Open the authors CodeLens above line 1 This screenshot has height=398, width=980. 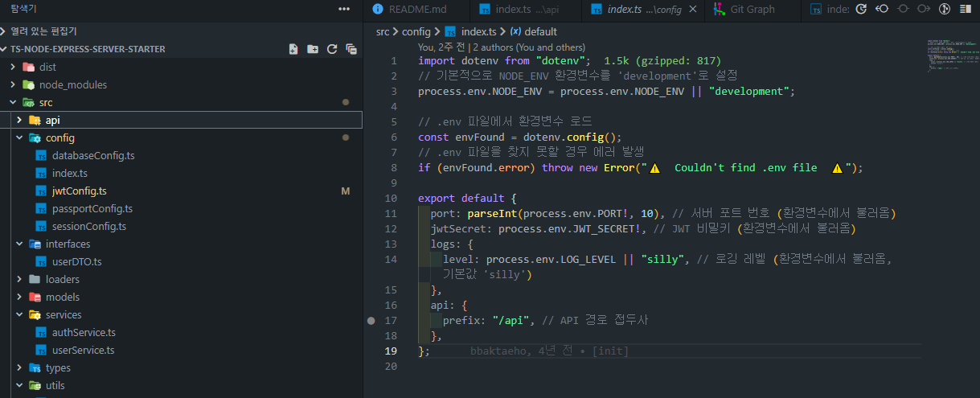[x=502, y=47]
